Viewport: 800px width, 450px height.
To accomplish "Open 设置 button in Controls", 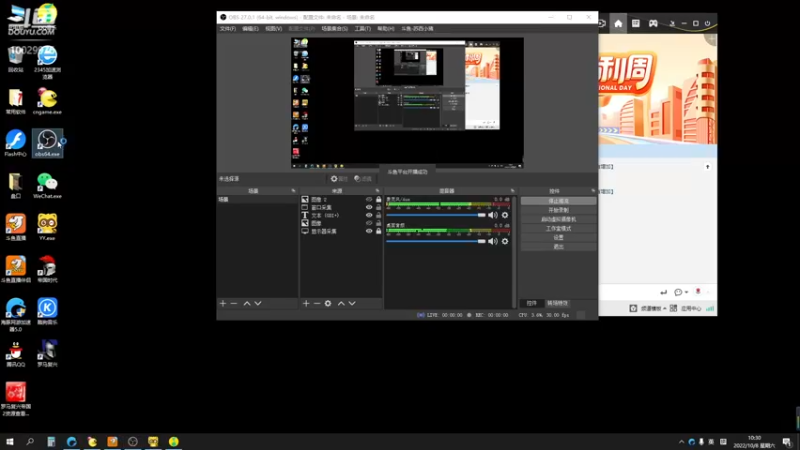I will 559,238.
